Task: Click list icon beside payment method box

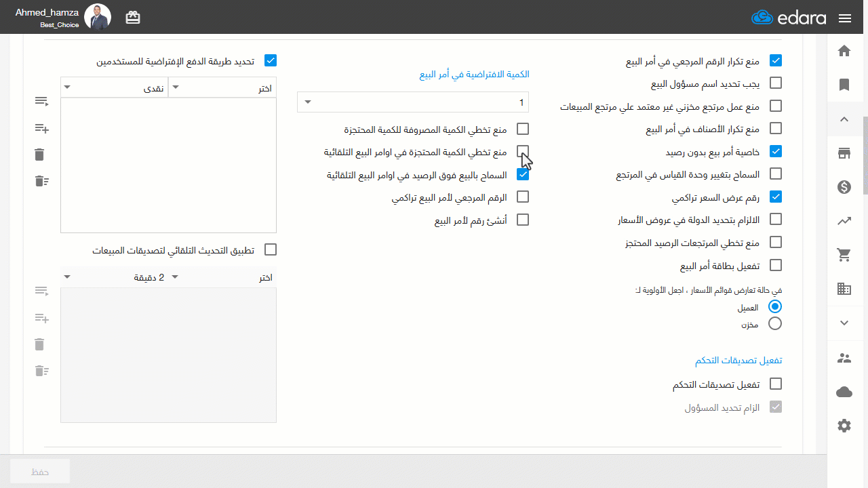Action: (x=41, y=101)
